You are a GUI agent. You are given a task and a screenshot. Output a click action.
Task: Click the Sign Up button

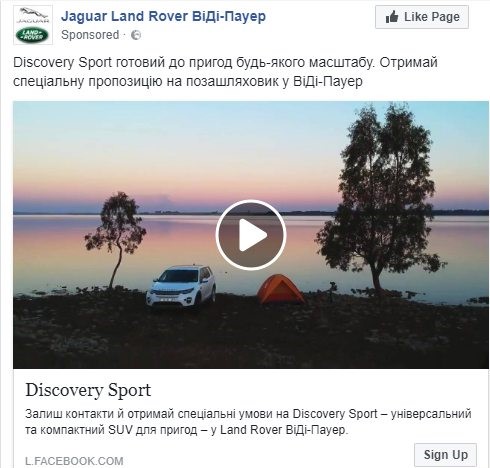pos(445,455)
